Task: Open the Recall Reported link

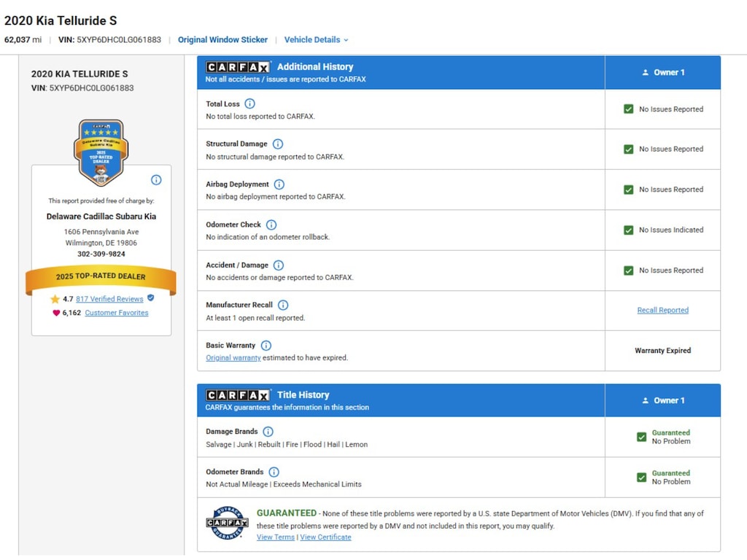Action: coord(662,310)
